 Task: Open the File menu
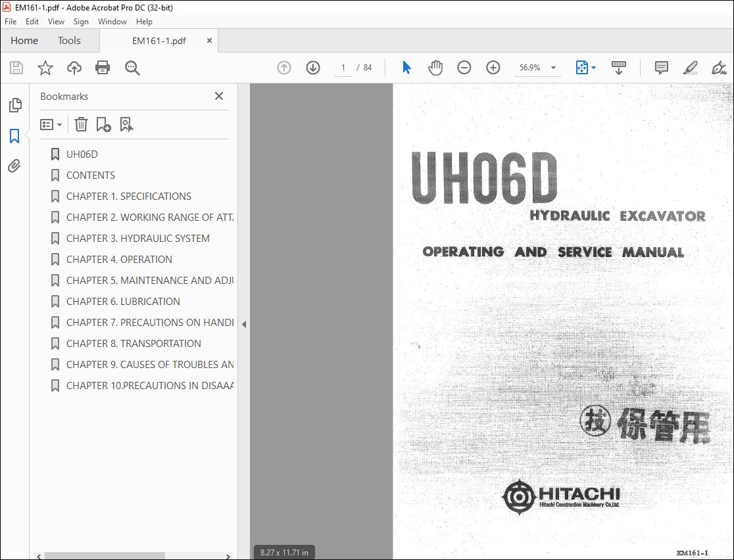[11, 22]
